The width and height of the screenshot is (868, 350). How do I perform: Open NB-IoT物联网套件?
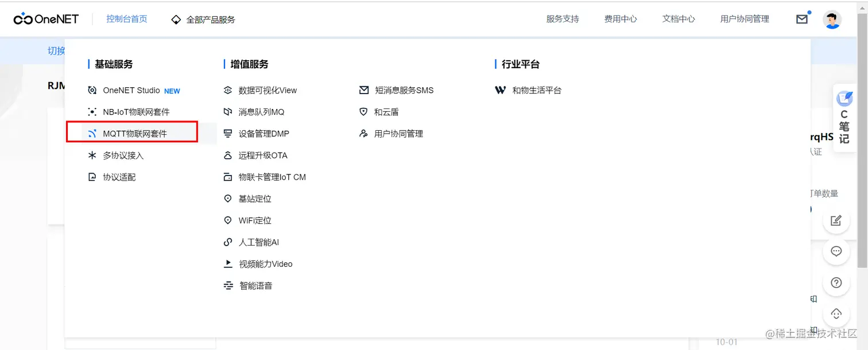click(136, 112)
